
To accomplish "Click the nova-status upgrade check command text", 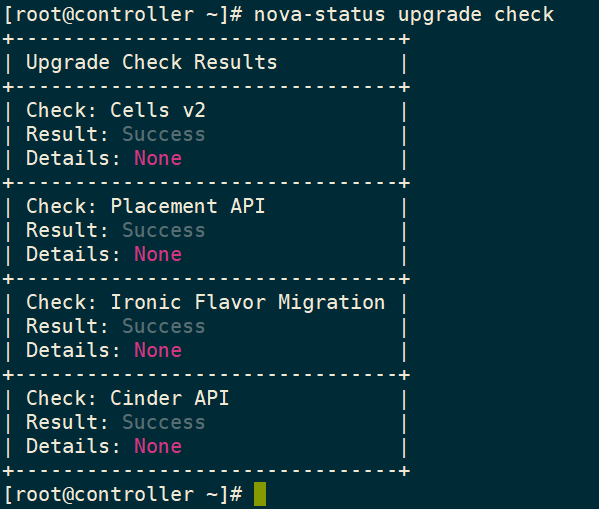I will [404, 15].
